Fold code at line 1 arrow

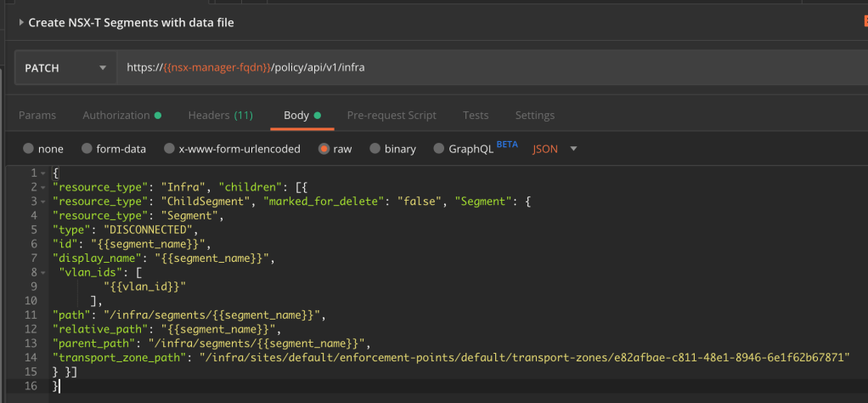(43, 173)
